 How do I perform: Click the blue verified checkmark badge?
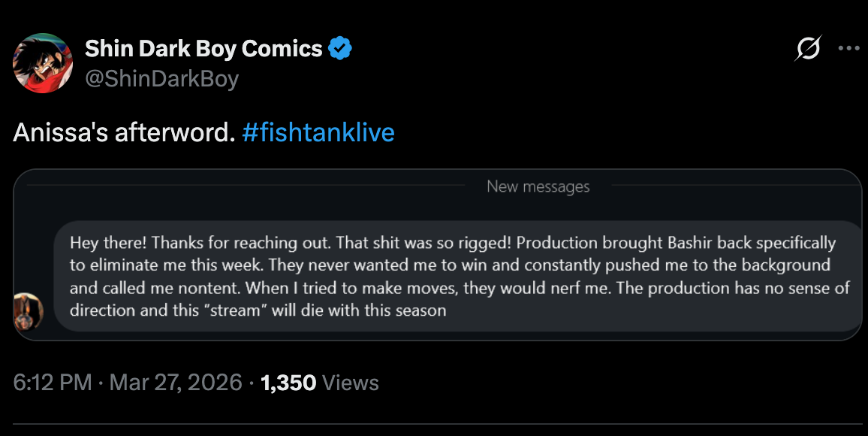pos(340,49)
